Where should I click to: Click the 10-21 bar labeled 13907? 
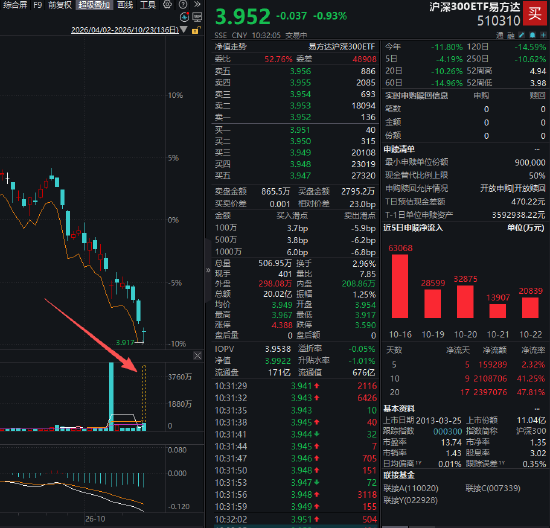click(x=498, y=311)
